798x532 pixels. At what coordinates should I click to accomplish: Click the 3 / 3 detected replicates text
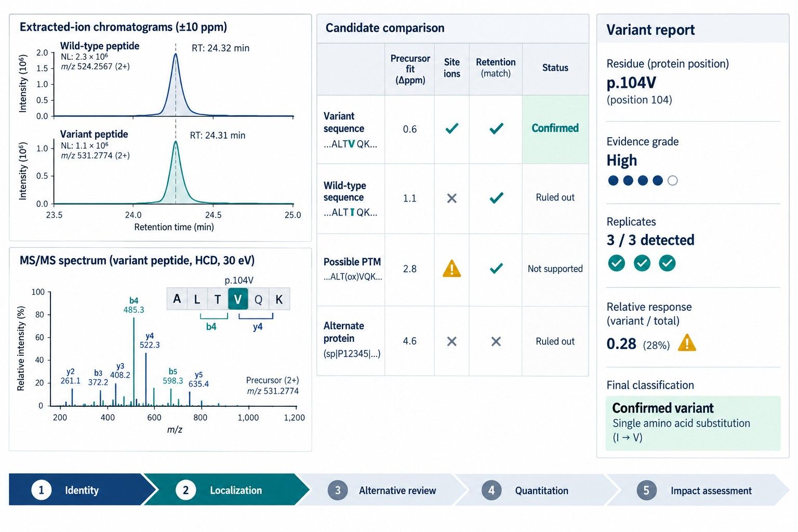pyautogui.click(x=650, y=240)
